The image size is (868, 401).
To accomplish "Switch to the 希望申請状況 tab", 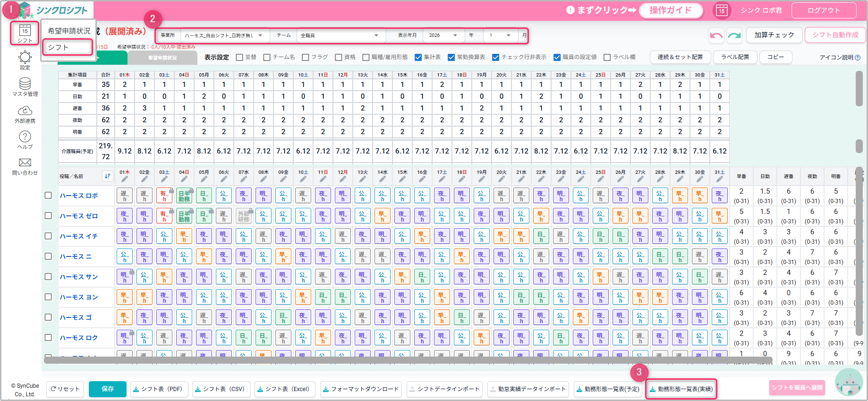I will click(x=162, y=58).
